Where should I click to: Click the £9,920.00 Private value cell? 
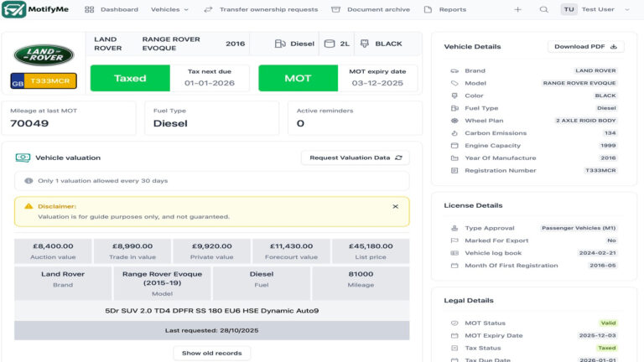(x=211, y=251)
